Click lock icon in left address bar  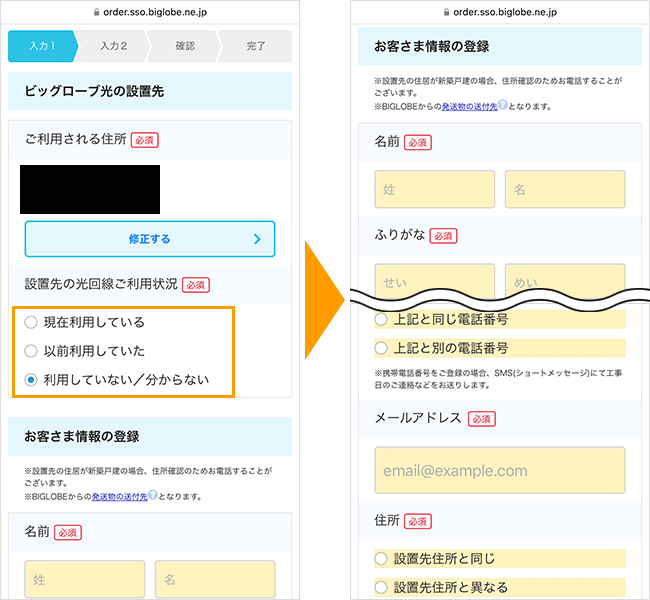[x=97, y=12]
